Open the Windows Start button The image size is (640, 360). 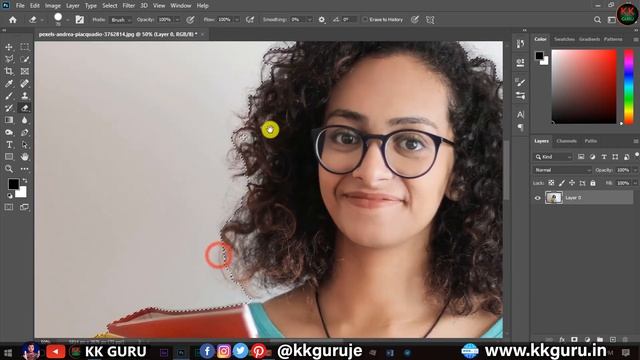7,352
